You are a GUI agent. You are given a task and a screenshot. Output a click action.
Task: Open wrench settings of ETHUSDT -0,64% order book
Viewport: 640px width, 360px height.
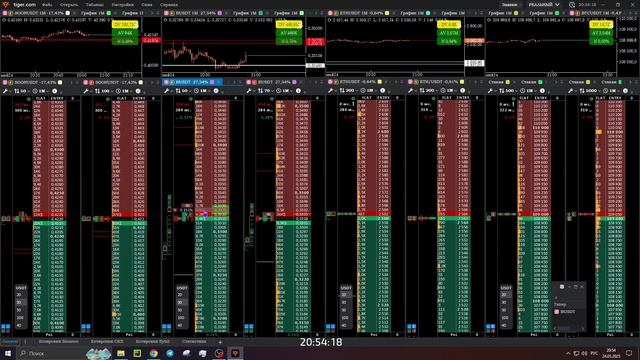coord(331,91)
